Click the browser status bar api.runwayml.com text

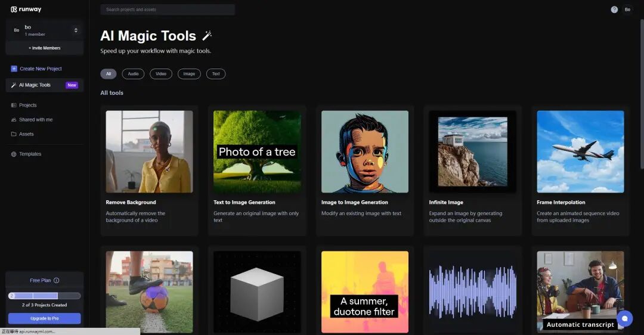click(36, 331)
